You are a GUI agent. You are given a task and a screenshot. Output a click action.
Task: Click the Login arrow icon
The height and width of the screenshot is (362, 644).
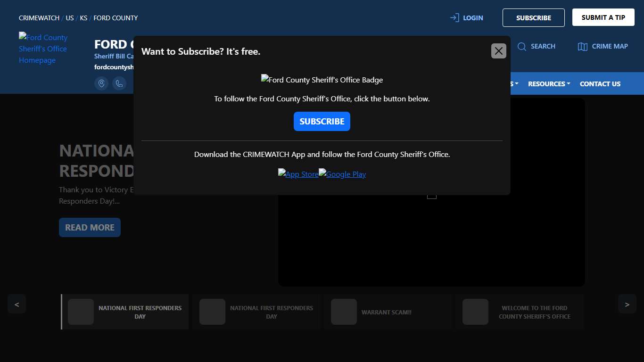click(454, 18)
